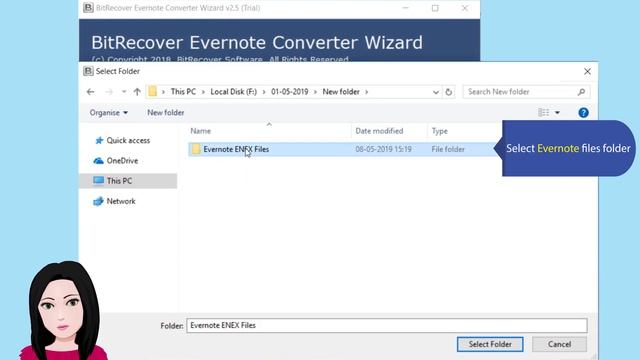
Task: Click the Select Folder button
Action: 490,344
